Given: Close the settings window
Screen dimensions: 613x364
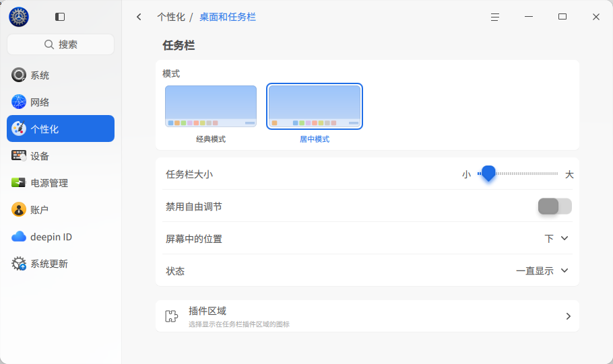Looking at the screenshot, I should [x=595, y=17].
